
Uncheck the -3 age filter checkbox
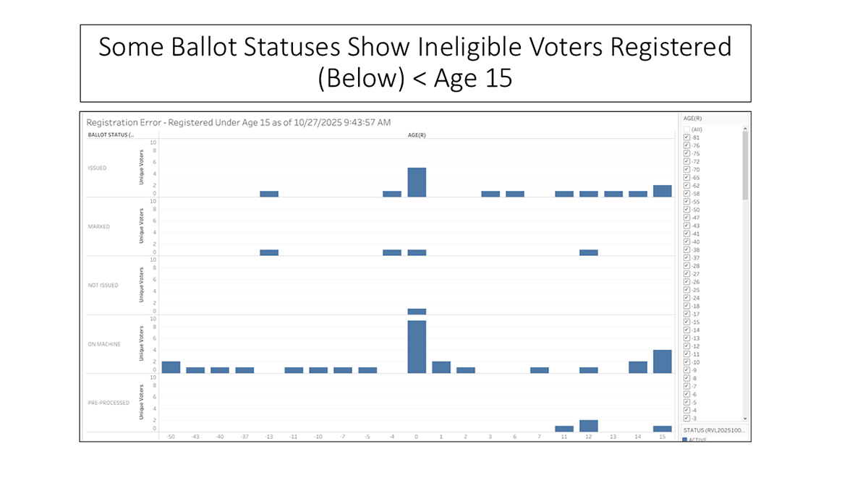tap(686, 419)
